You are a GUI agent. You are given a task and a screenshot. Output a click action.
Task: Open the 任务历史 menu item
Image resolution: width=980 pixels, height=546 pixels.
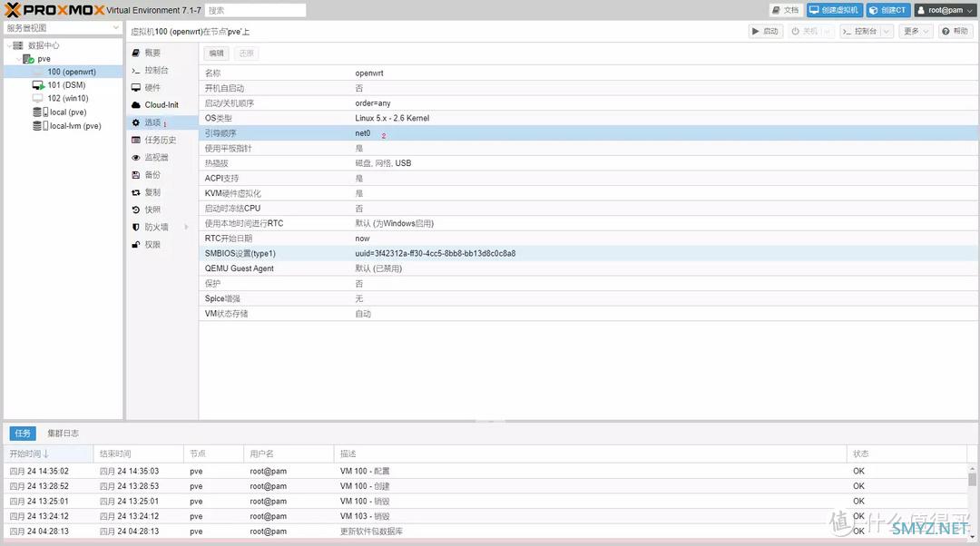pos(162,140)
